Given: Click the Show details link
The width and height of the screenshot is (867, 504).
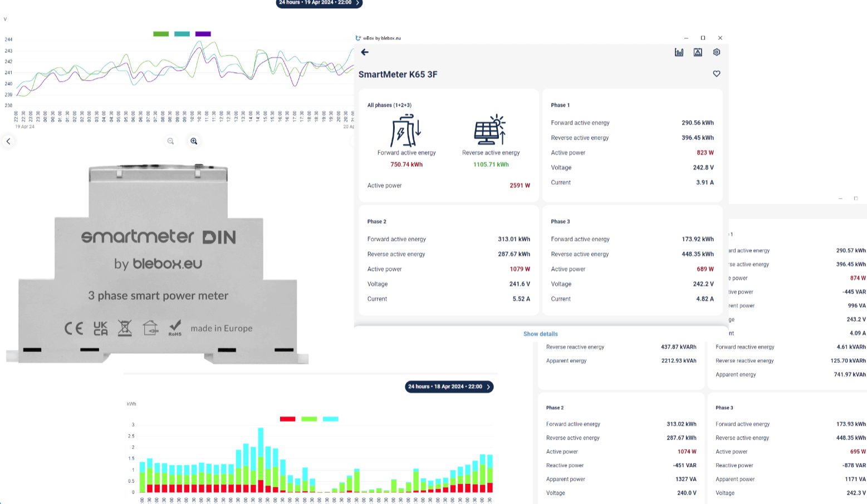Looking at the screenshot, I should pos(540,334).
